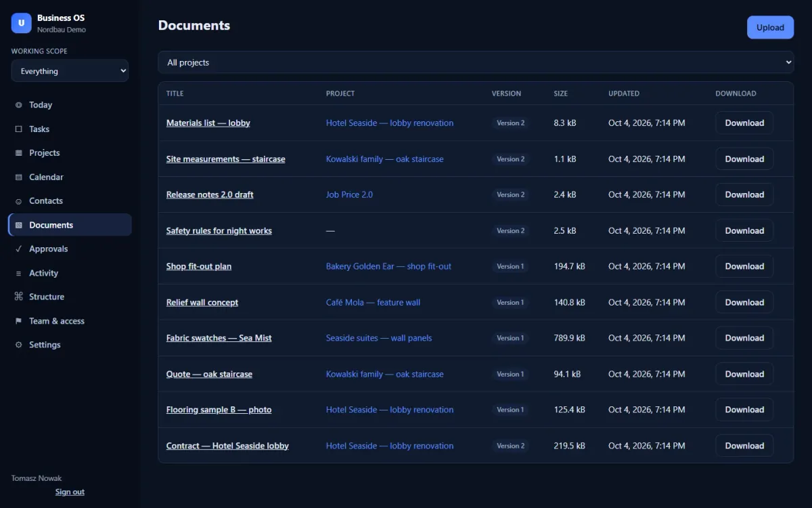Open the Quote — oak staircase title

(x=209, y=374)
